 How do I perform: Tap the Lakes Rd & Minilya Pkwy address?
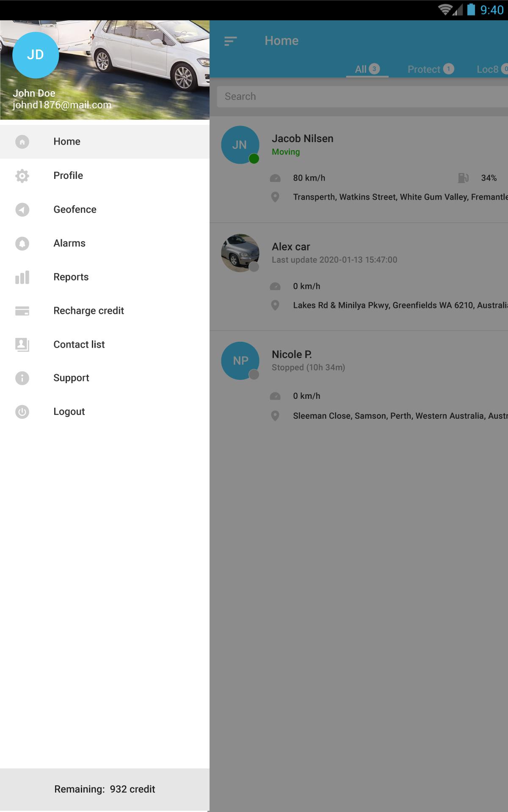400,305
